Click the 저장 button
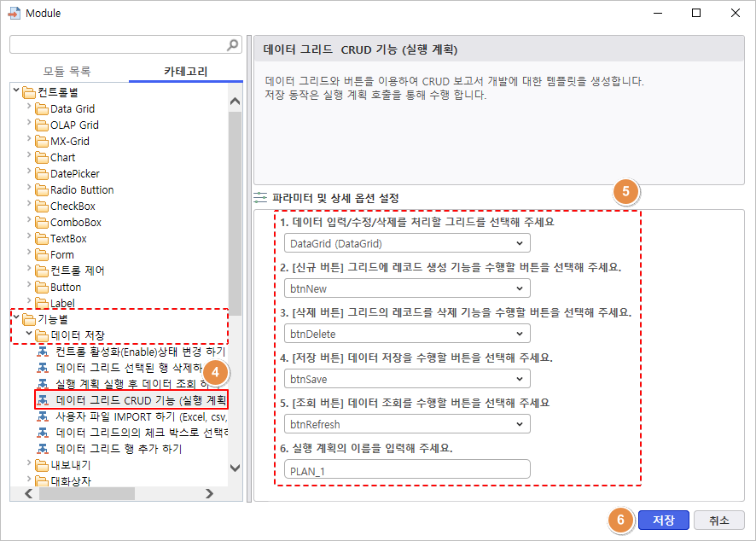This screenshot has width=756, height=541. [664, 521]
